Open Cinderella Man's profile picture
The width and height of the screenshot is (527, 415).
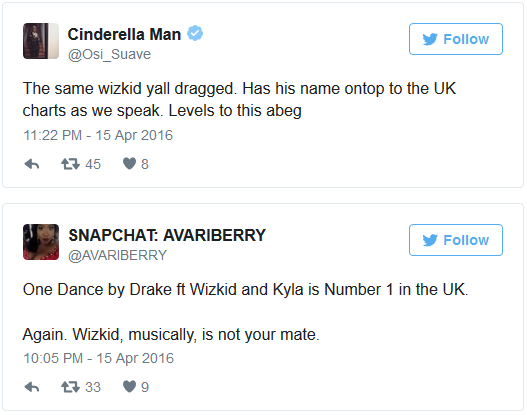coord(41,41)
